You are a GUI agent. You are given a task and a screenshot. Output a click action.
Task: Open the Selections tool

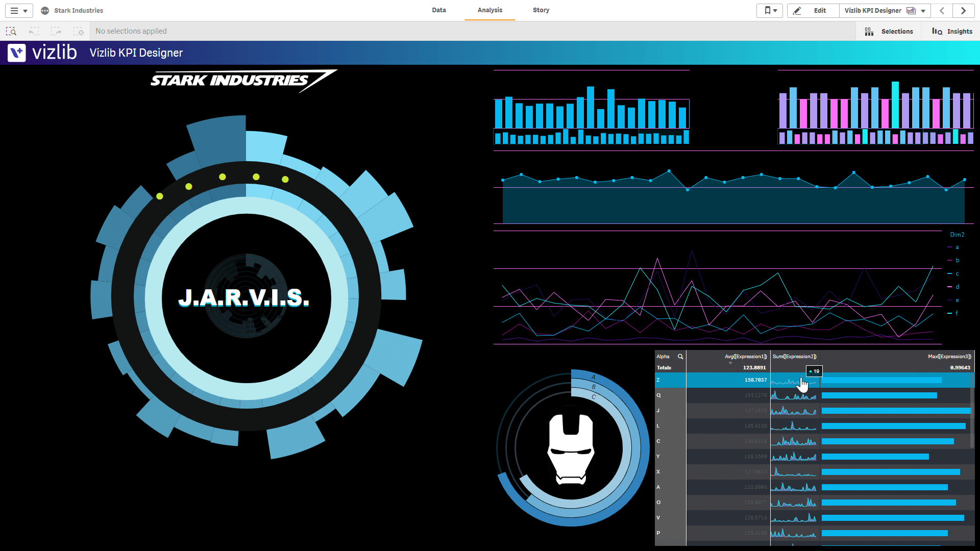[889, 32]
